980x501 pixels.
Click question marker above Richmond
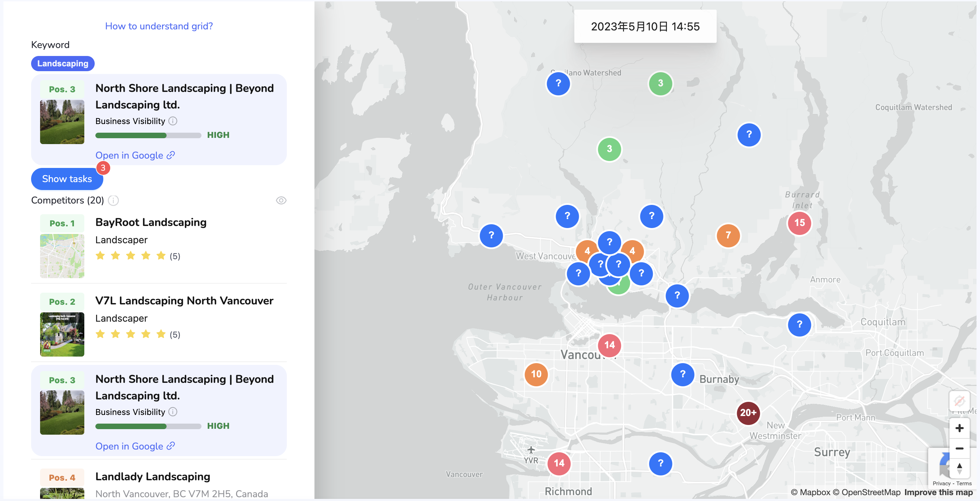(x=660, y=463)
